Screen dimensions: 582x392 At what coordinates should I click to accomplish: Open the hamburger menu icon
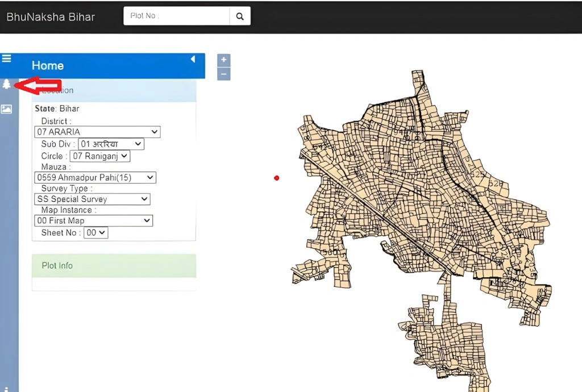click(x=7, y=59)
